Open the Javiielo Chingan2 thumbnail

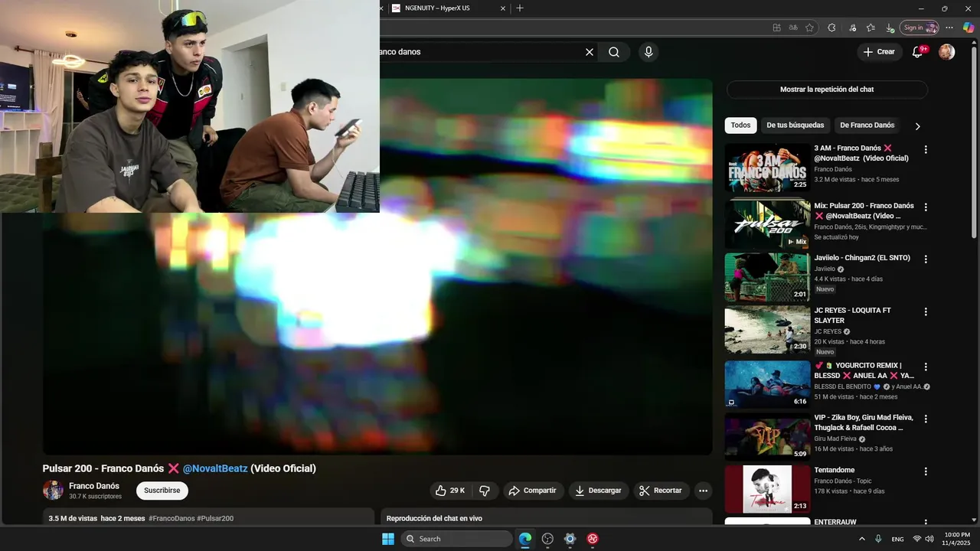coord(767,277)
